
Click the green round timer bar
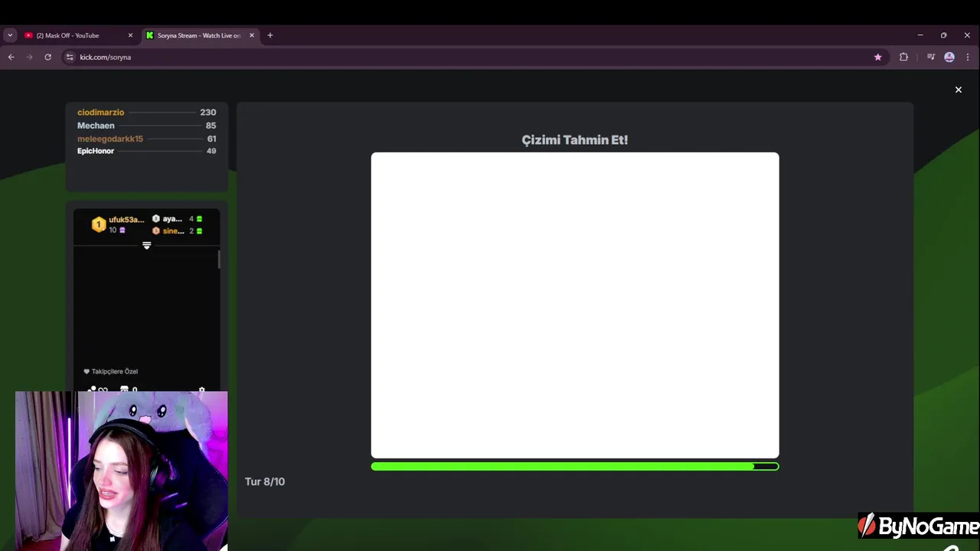point(575,466)
